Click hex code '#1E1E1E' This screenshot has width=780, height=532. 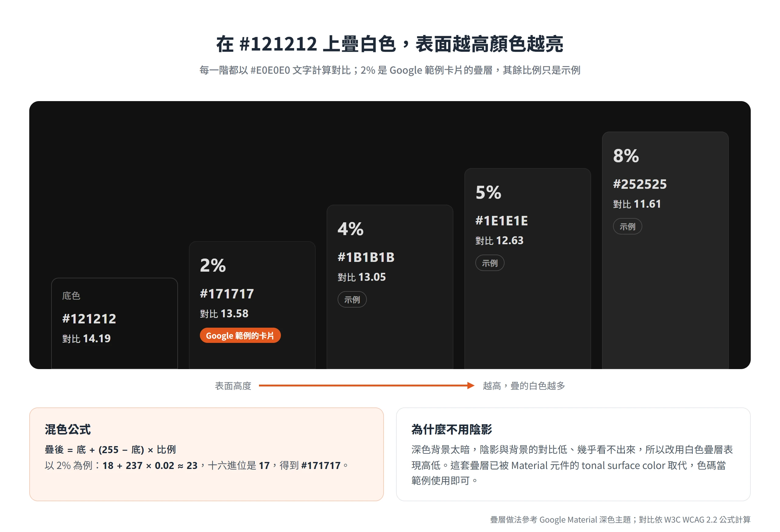tap(502, 221)
